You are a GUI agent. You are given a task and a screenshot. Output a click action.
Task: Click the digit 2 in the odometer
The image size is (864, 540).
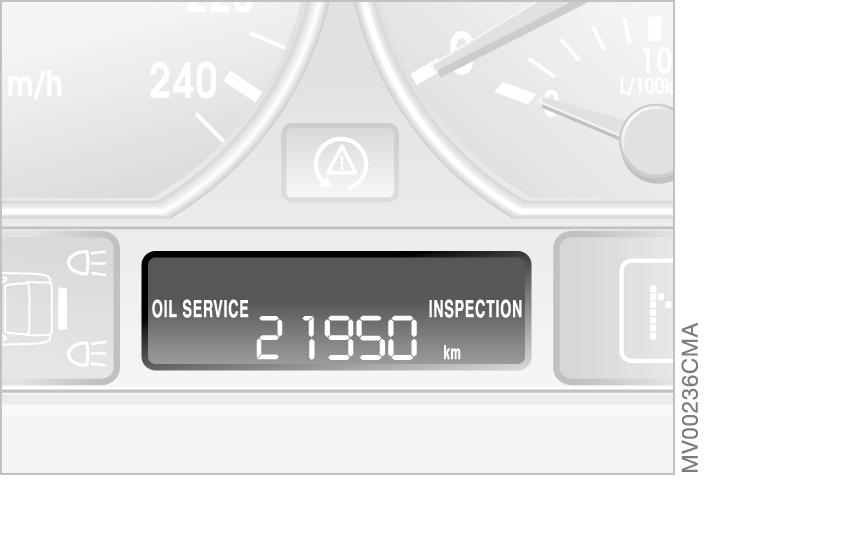(269, 338)
